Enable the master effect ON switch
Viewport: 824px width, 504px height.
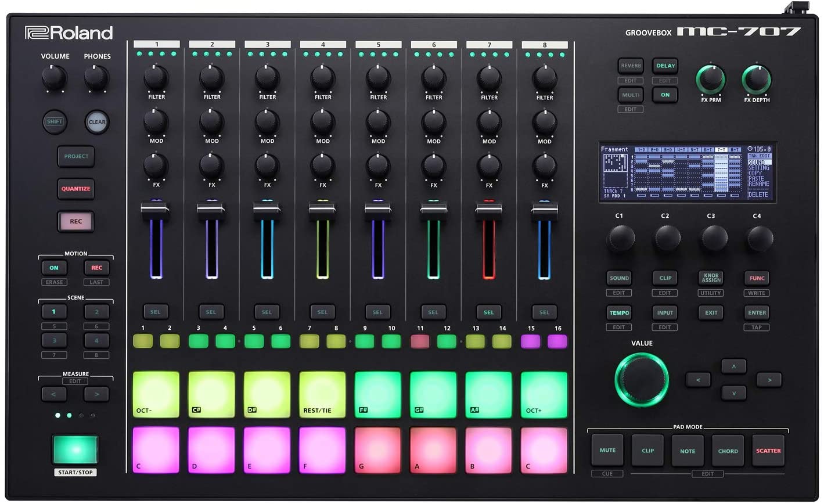(665, 95)
